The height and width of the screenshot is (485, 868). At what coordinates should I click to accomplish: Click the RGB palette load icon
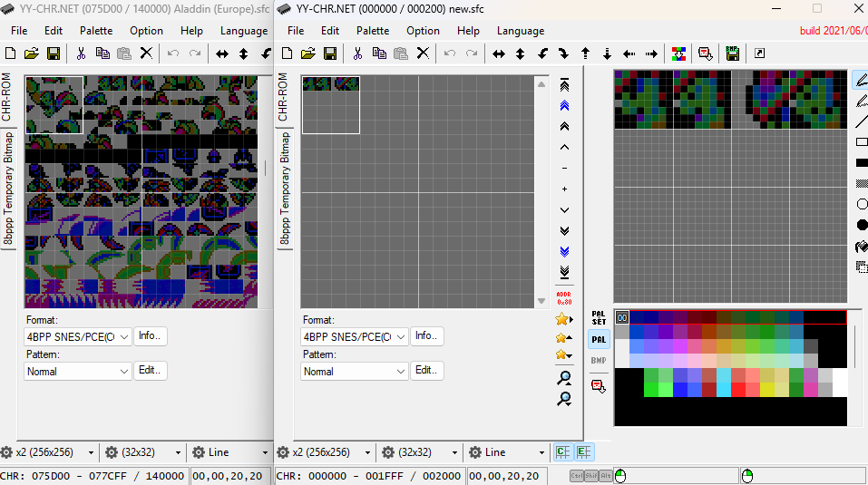point(678,53)
